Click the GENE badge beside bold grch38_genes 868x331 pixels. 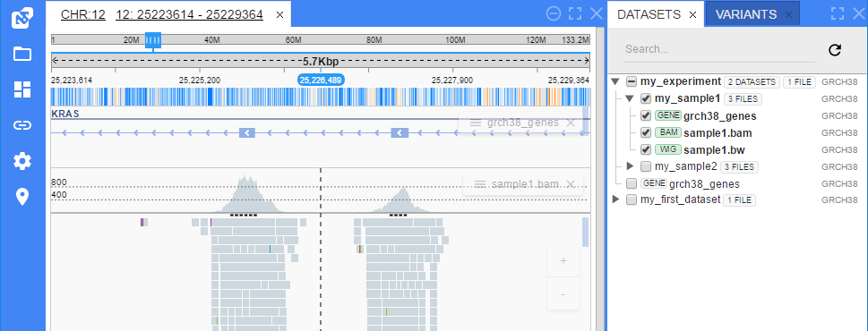click(667, 116)
